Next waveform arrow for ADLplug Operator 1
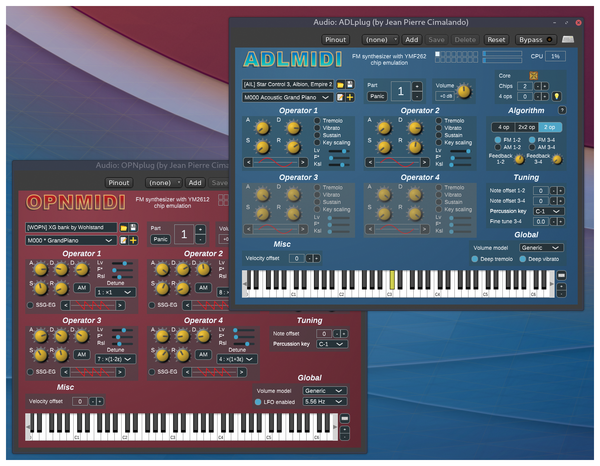The height and width of the screenshot is (466, 600). [x=303, y=162]
